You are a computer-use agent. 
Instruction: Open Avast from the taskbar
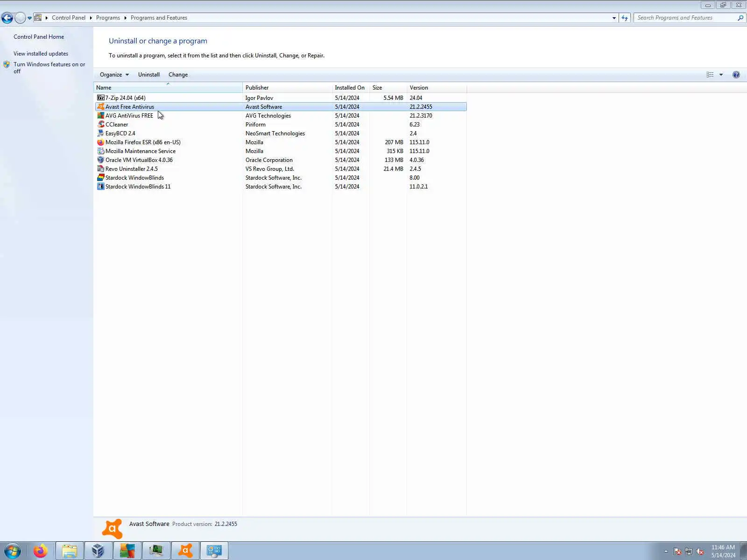[x=185, y=551]
